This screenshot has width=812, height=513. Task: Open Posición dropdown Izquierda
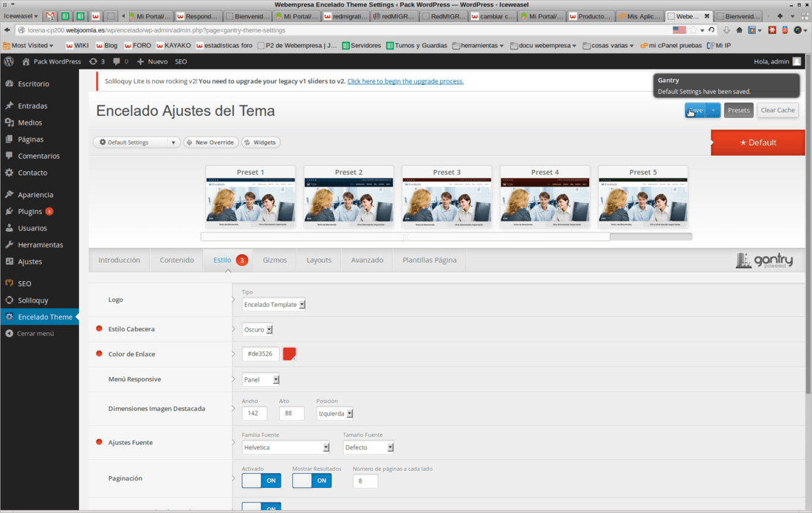[x=334, y=413]
